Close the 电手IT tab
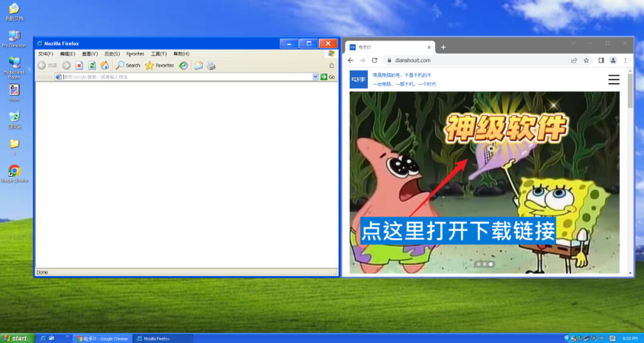Image resolution: width=644 pixels, height=343 pixels. 429,47
